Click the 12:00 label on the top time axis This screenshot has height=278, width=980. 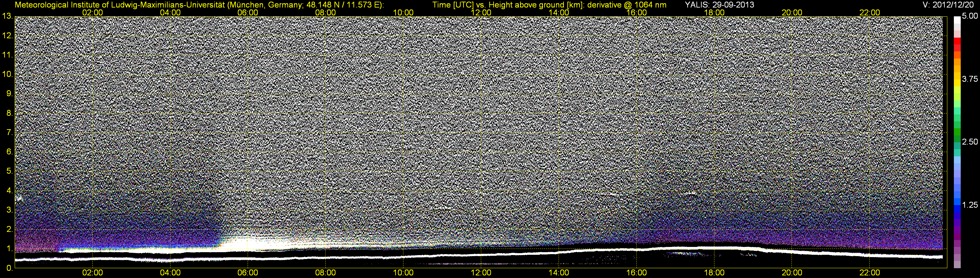[x=481, y=12]
